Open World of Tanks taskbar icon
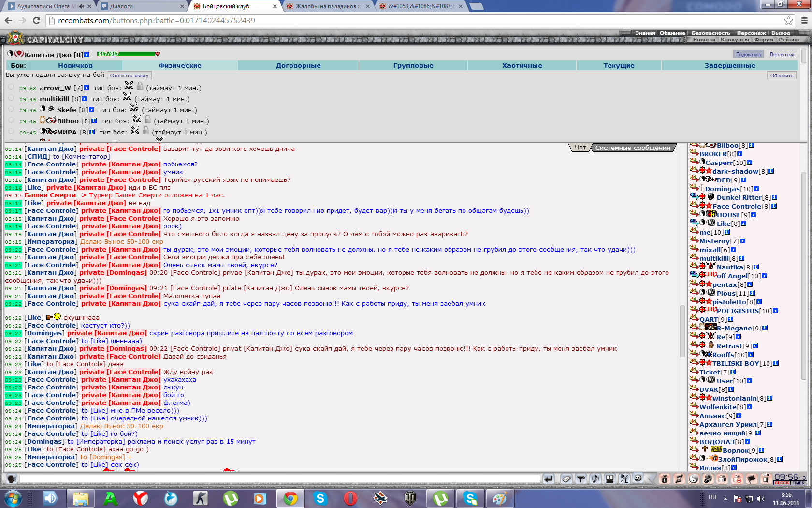812x508 pixels. coord(410,498)
